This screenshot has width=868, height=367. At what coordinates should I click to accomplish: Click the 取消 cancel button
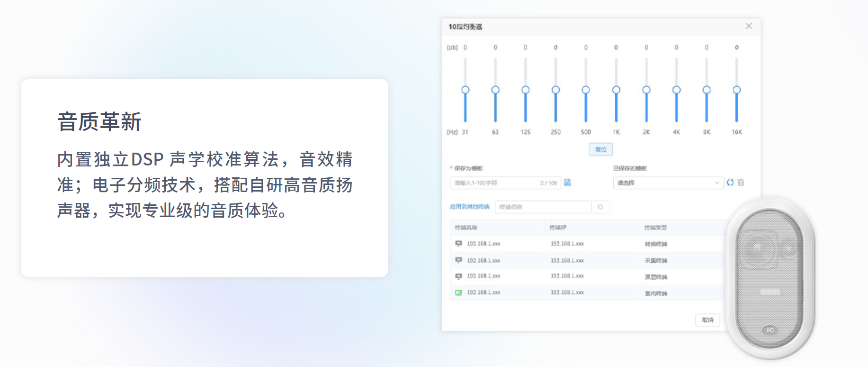(707, 320)
